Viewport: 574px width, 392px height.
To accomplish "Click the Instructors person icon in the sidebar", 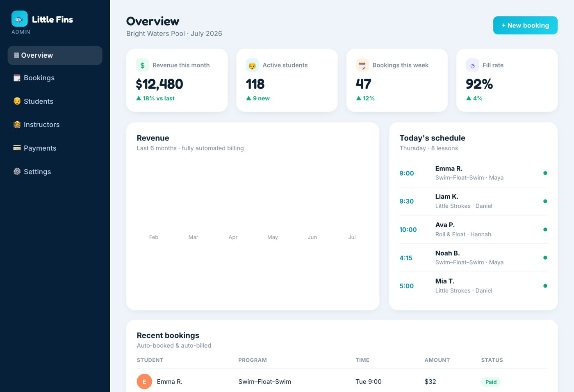I will (x=17, y=125).
